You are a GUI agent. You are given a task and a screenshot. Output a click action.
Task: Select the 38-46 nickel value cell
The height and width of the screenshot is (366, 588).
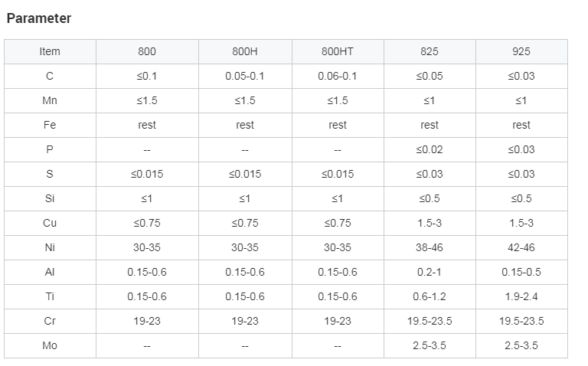430,247
